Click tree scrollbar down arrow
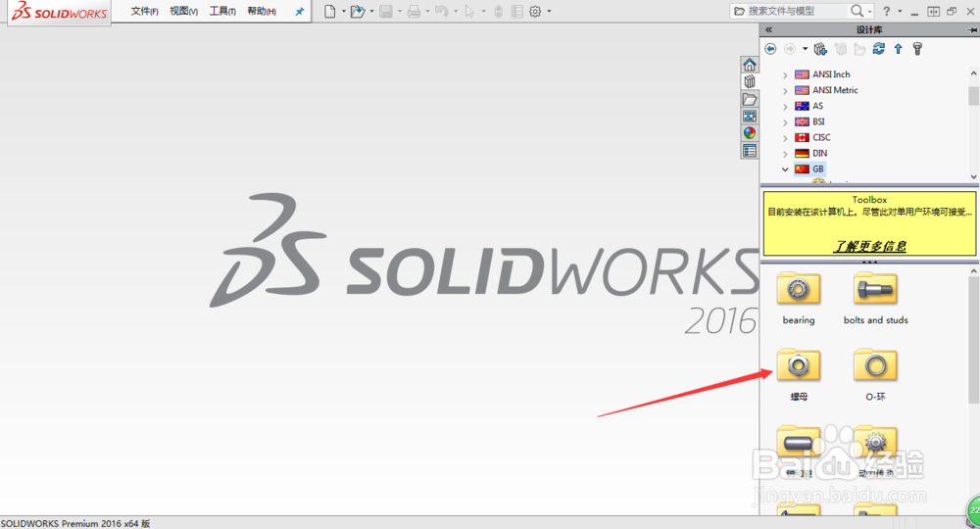980x529 pixels. coord(973,176)
